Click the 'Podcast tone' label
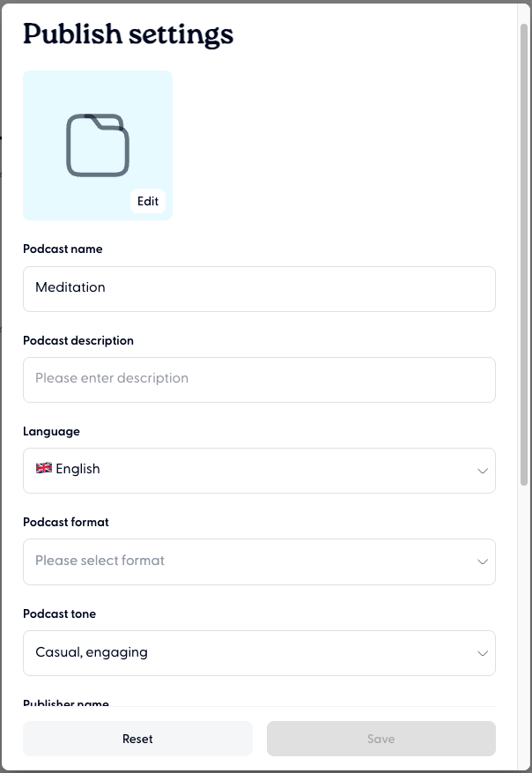Image resolution: width=532 pixels, height=773 pixels. point(59,613)
